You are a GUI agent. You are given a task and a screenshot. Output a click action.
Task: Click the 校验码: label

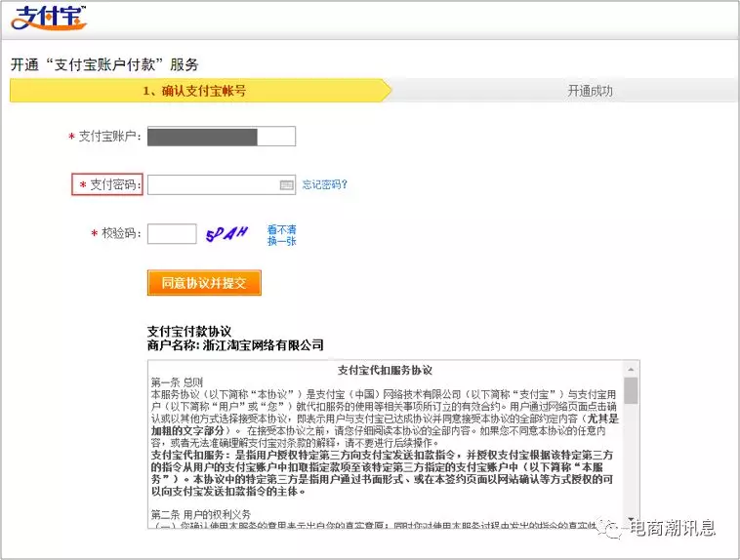point(122,233)
